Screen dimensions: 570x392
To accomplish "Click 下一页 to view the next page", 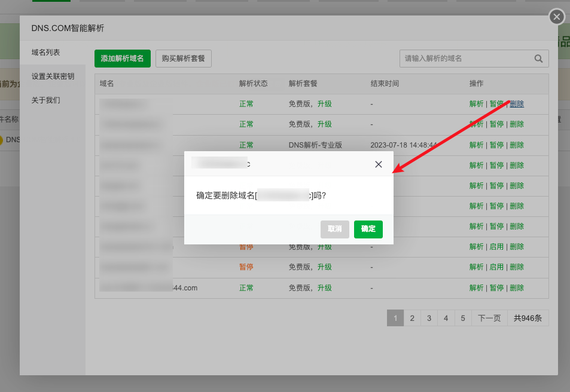I will click(489, 318).
